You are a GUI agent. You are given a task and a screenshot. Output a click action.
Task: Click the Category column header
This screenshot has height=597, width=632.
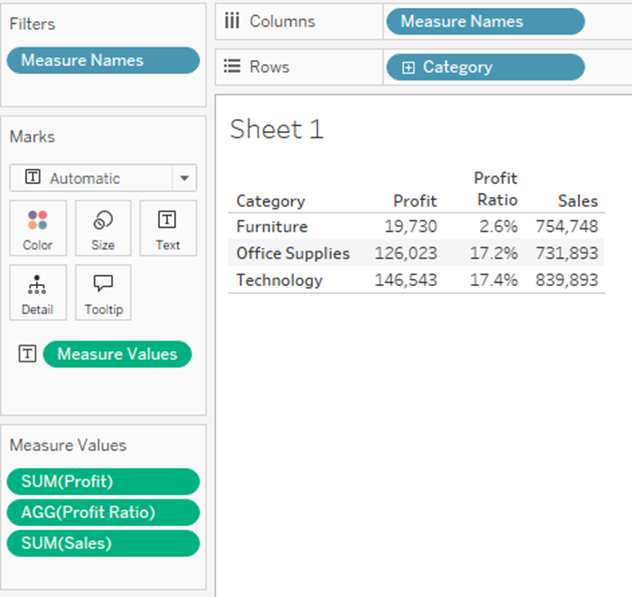(270, 201)
